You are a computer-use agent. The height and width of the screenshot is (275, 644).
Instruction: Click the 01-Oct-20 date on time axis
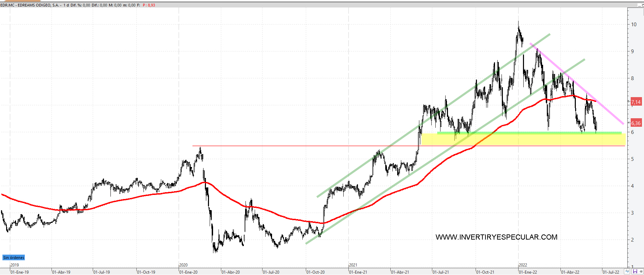316,272
